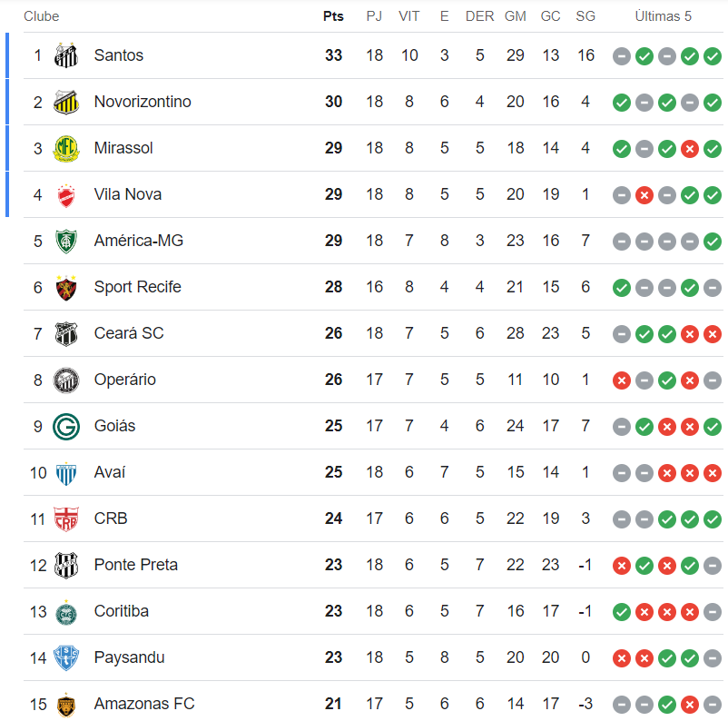Select the Paysandu team name
The width and height of the screenshot is (728, 721).
[129, 657]
